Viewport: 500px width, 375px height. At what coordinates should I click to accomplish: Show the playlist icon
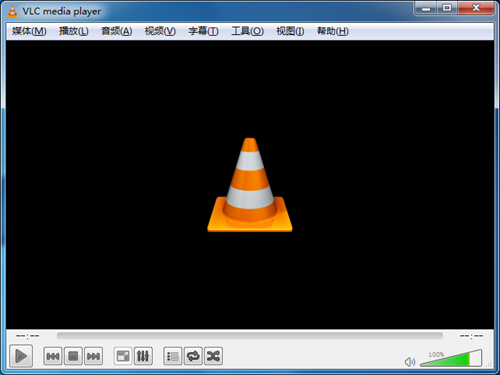pyautogui.click(x=172, y=356)
